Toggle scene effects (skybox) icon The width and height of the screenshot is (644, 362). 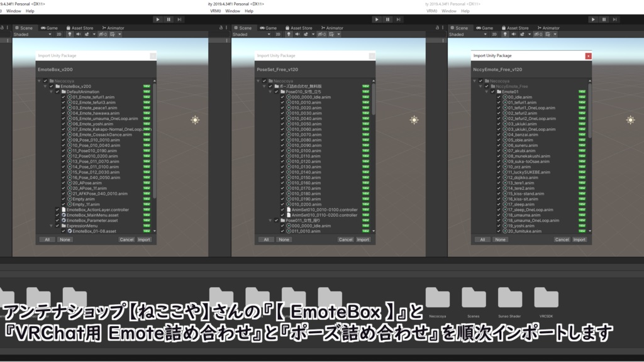pyautogui.click(x=86, y=35)
